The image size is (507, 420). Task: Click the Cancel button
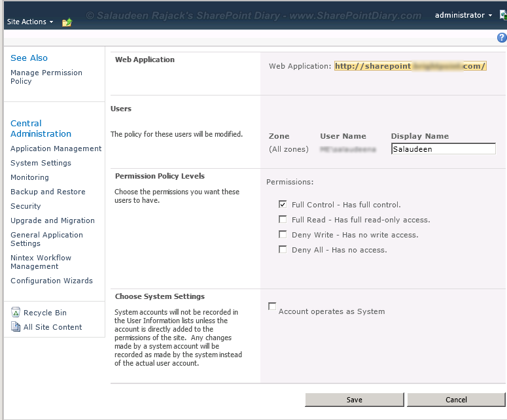[456, 400]
